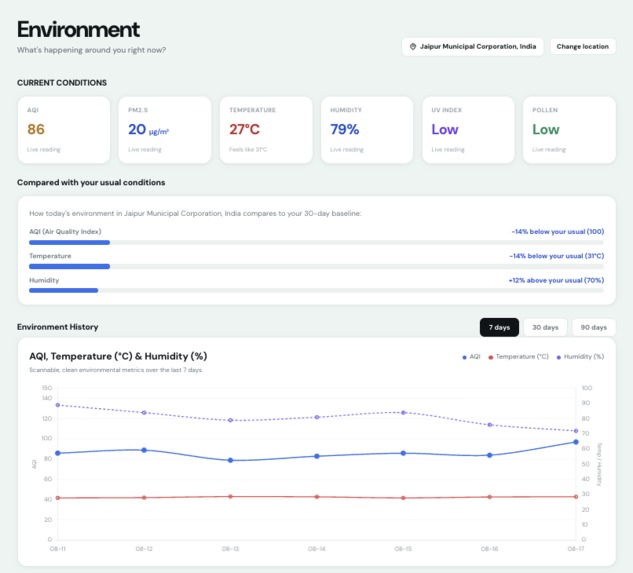Click the AQI data point for 08-13
633x573 pixels.
231,460
